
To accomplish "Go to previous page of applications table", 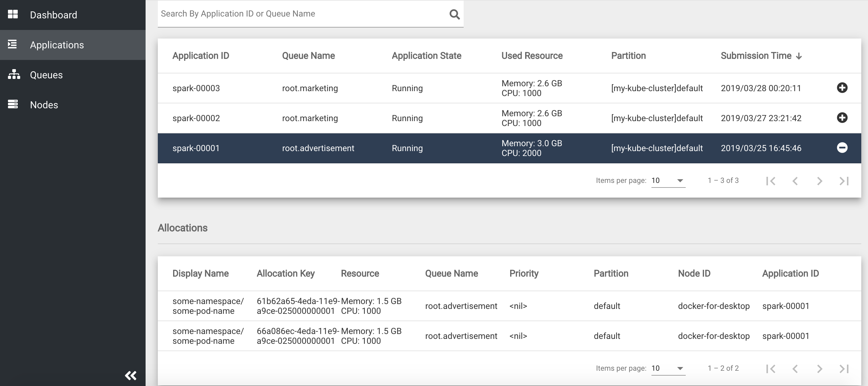I will tap(795, 181).
